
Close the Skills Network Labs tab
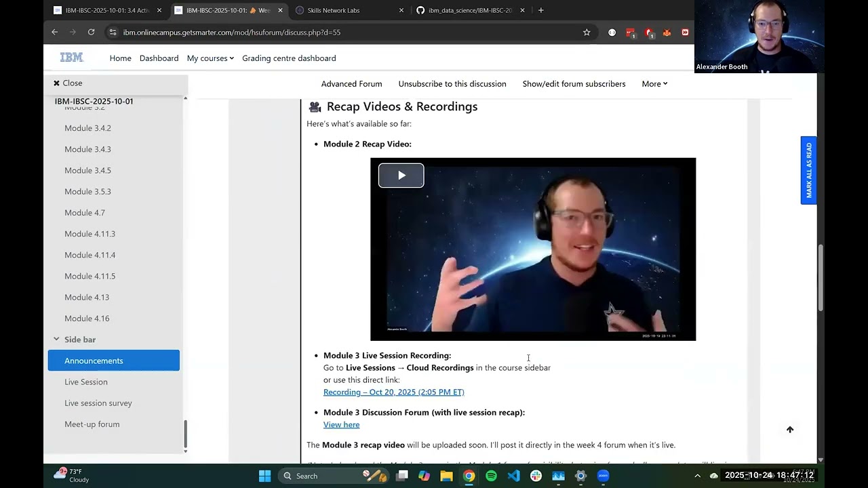tap(401, 10)
